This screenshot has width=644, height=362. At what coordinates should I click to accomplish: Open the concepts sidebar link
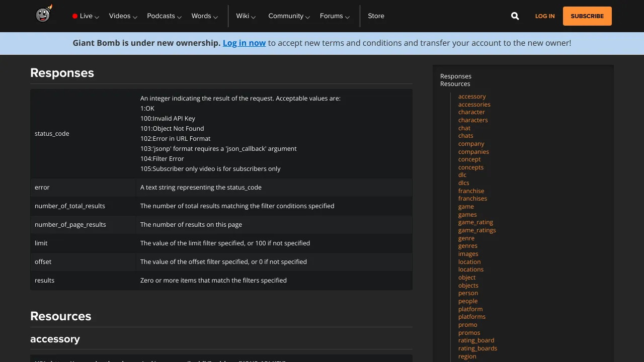point(471,167)
